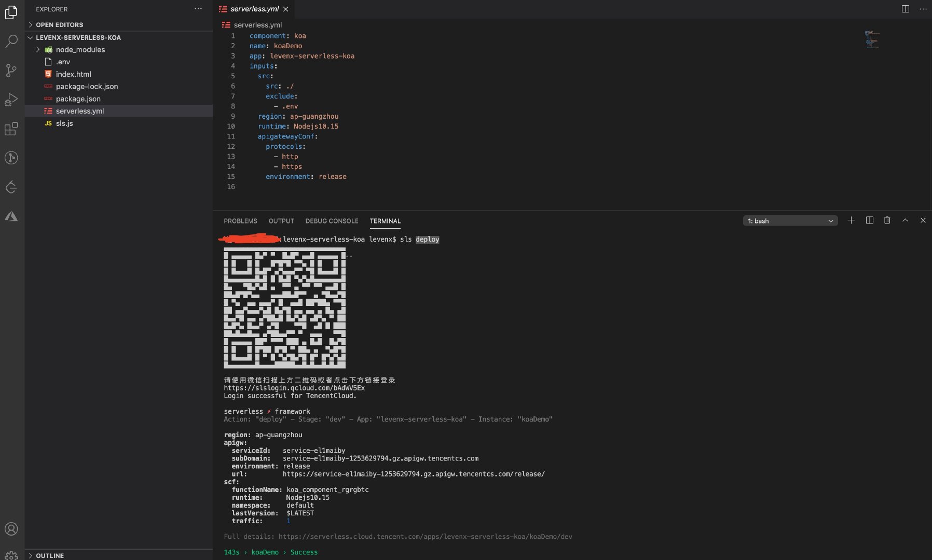
Task: Select the '1: bash' terminal dropdown
Action: tap(790, 221)
